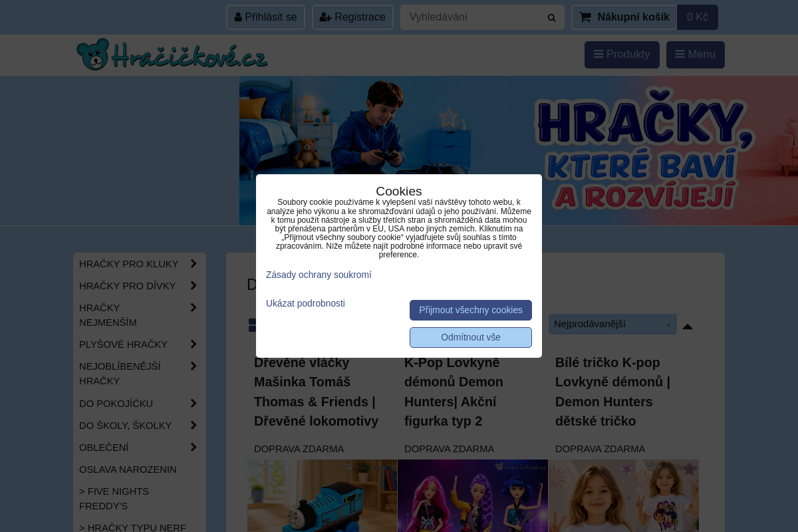Open Zásady ochrany soukromí link
This screenshot has height=532, width=798.
[x=319, y=275]
